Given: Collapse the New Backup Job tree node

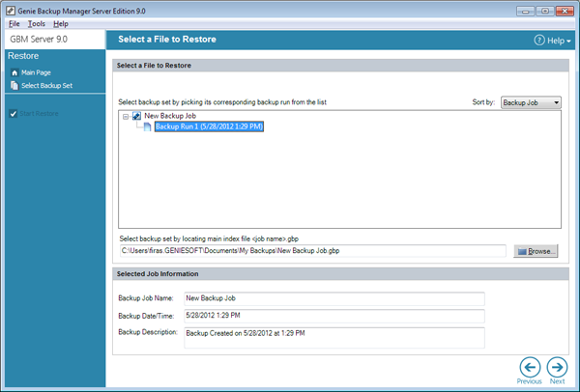Looking at the screenshot, I should 126,117.
